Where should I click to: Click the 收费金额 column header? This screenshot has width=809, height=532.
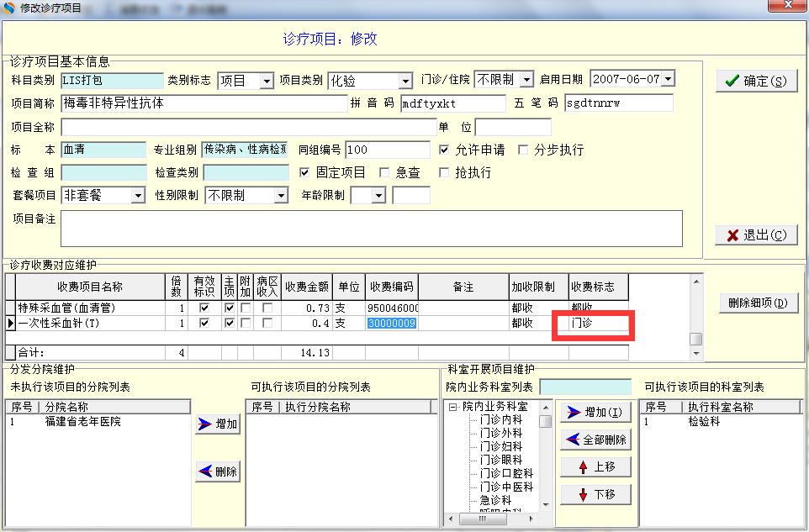click(307, 287)
